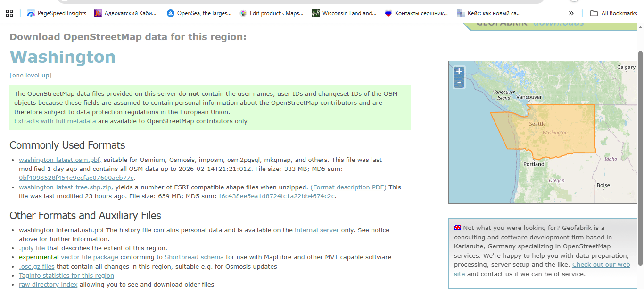Expand hidden bookmarks with the chevron
The image size is (644, 289).
pos(571,13)
